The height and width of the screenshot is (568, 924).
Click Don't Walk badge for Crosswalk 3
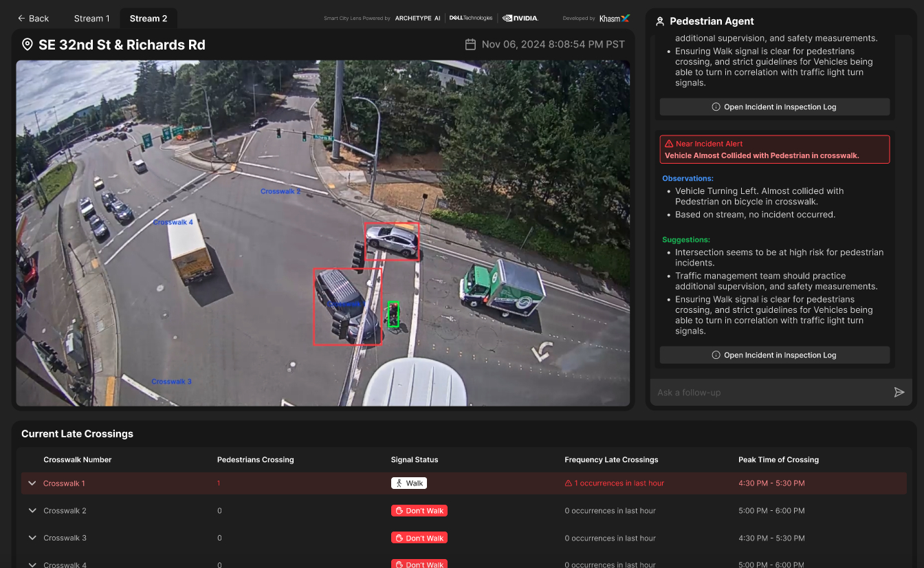tap(419, 538)
